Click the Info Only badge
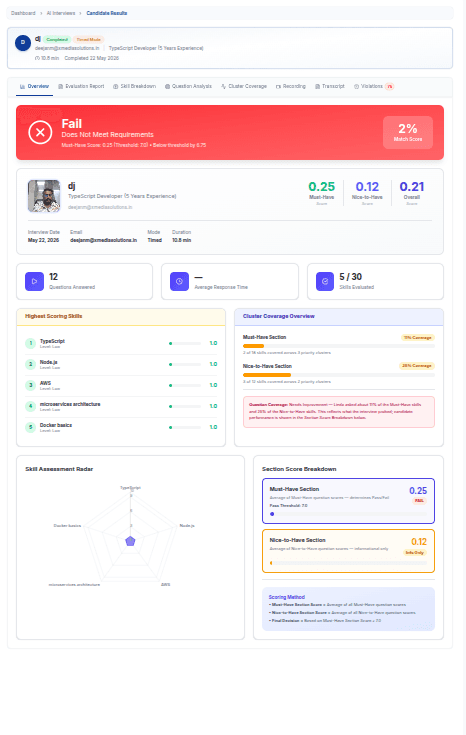The width and height of the screenshot is (466, 735). point(414,553)
